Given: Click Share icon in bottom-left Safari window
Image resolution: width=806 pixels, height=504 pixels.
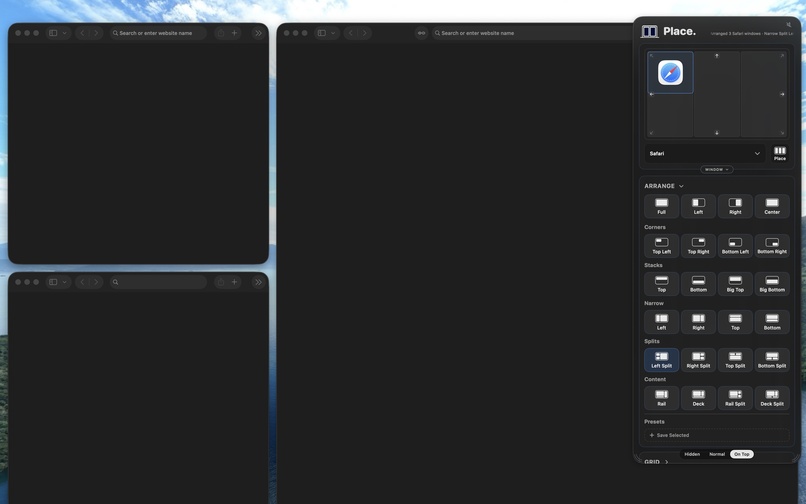Looking at the screenshot, I should coord(221,282).
